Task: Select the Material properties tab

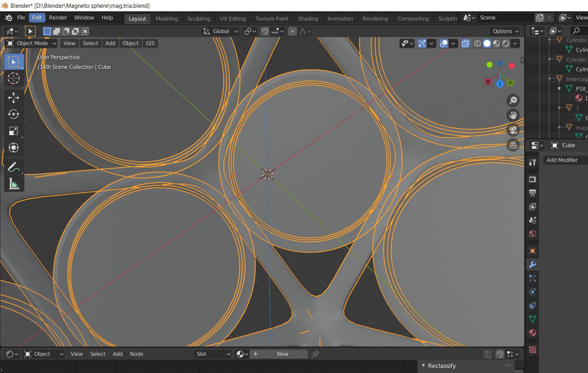Action: [x=532, y=333]
